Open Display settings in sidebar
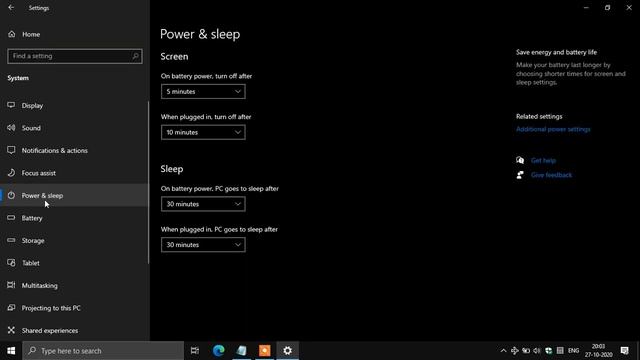The height and width of the screenshot is (360, 640). click(74, 106)
